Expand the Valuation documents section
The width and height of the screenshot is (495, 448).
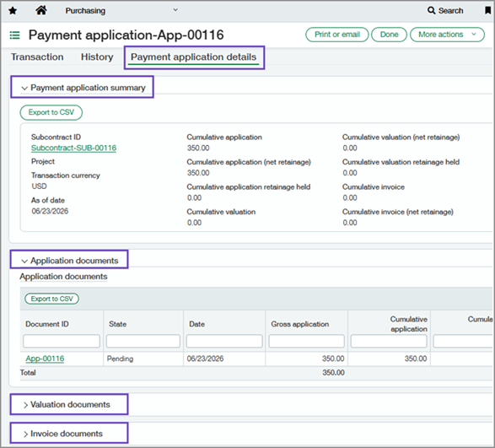[x=25, y=405]
